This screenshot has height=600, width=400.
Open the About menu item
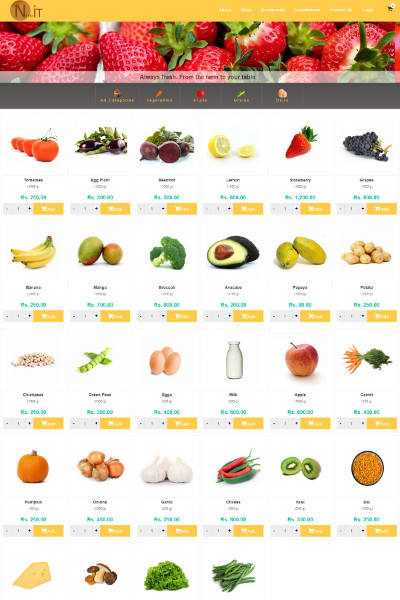[x=225, y=10]
